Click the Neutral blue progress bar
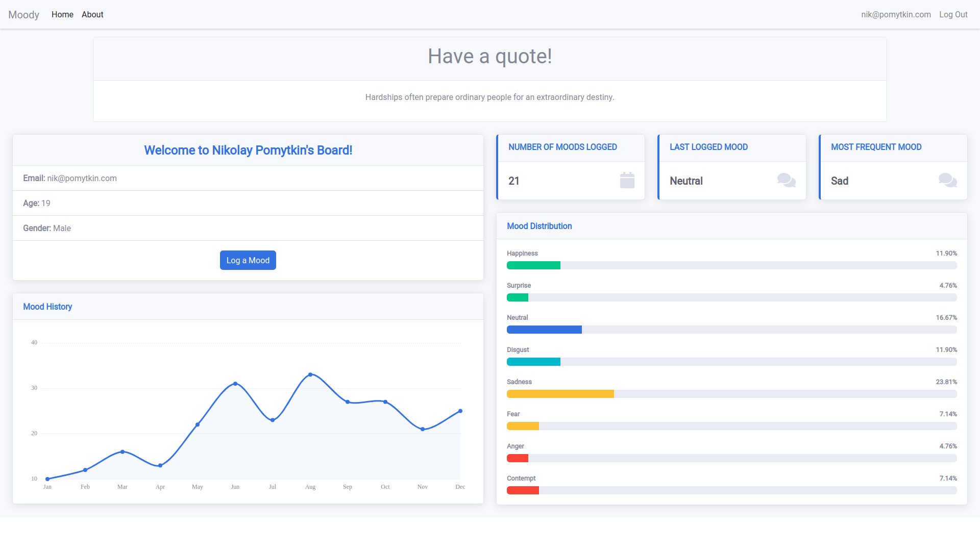The width and height of the screenshot is (980, 551). (544, 330)
